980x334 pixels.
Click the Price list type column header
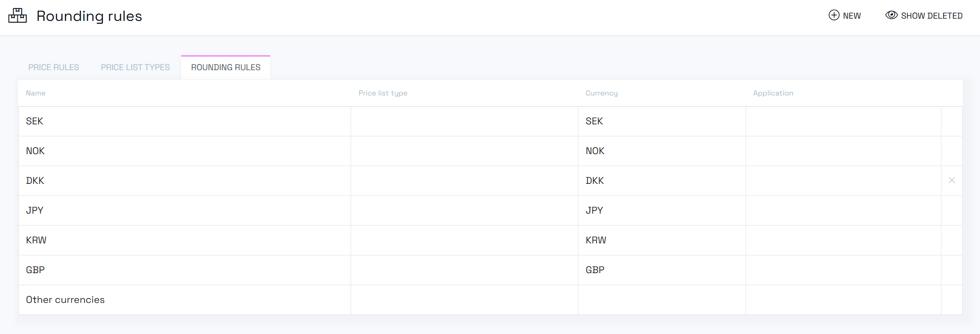tap(383, 93)
